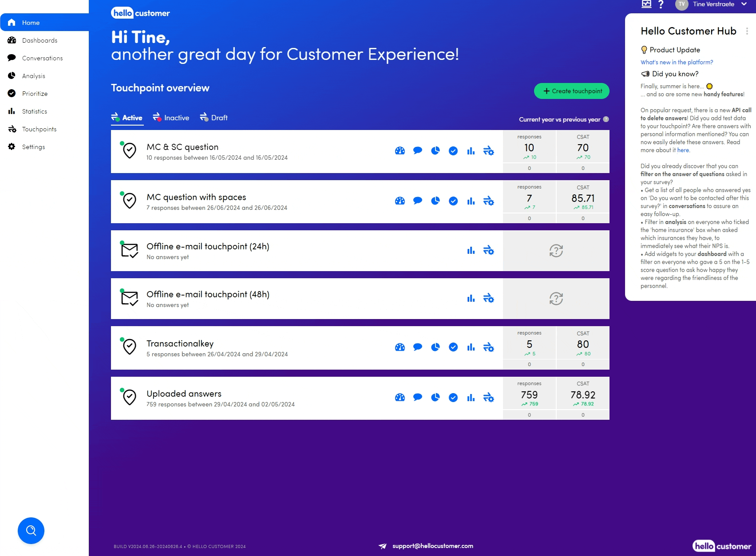This screenshot has height=556, width=756.
Task: Click the Create touchpoint button
Action: click(571, 91)
